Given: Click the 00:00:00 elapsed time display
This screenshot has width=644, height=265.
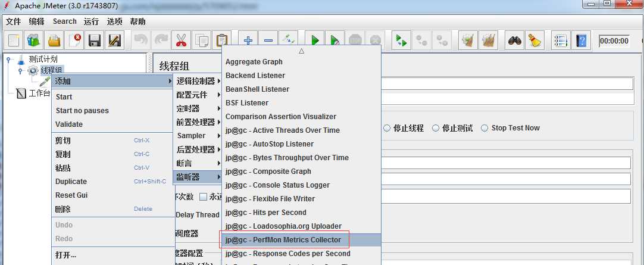Looking at the screenshot, I should click(614, 40).
